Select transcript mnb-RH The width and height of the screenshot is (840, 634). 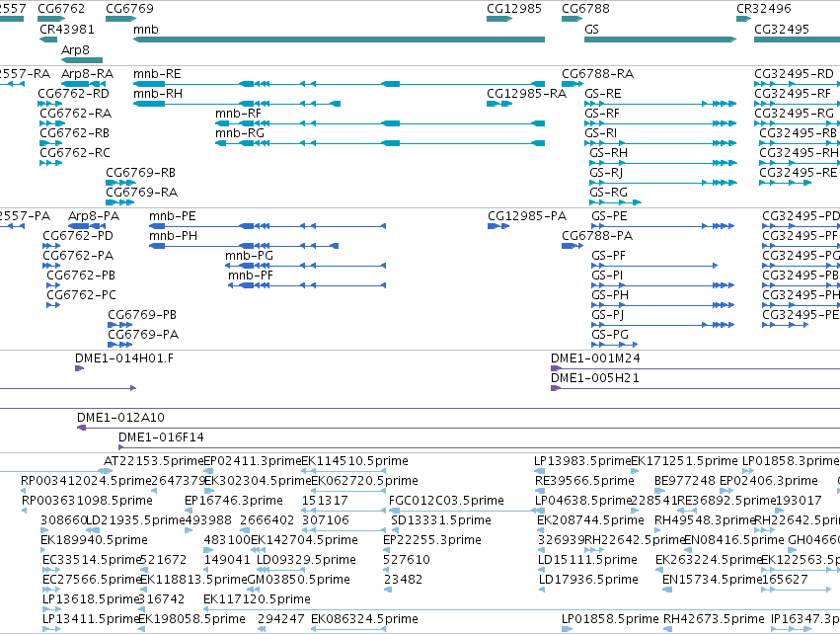pyautogui.click(x=158, y=94)
